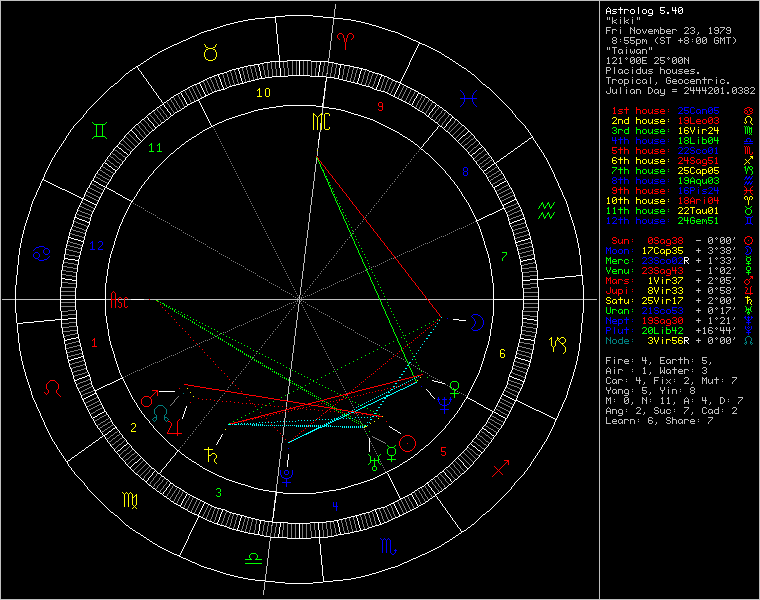
Task: Click the blue Neptune trident in the wheel
Action: (442, 404)
